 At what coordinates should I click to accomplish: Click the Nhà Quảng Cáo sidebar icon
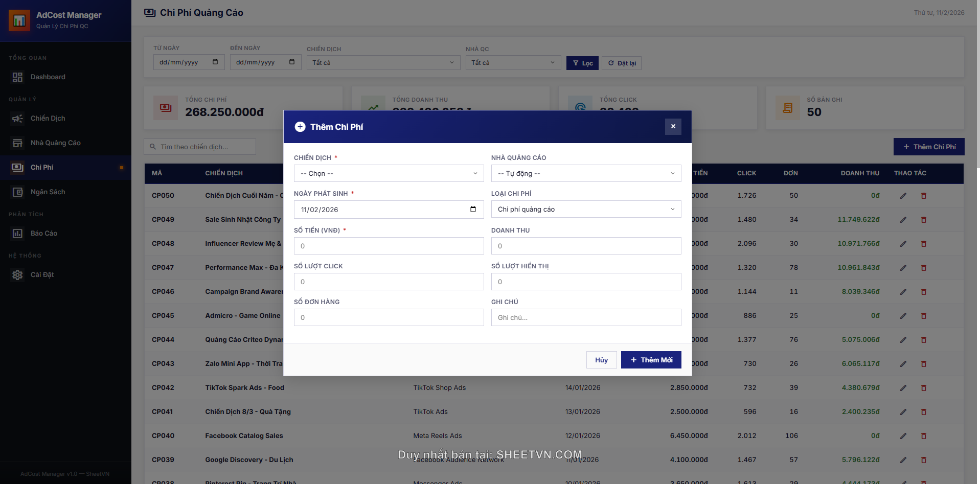[x=17, y=143]
